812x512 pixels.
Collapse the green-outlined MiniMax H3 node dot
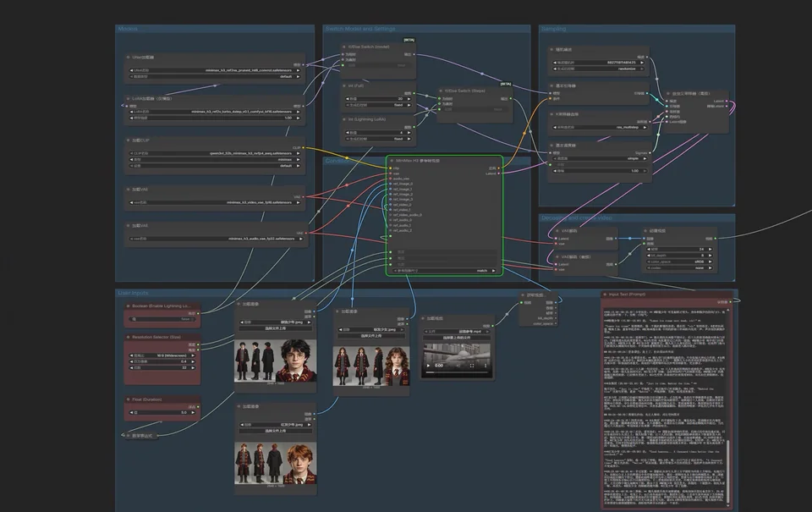click(392, 161)
